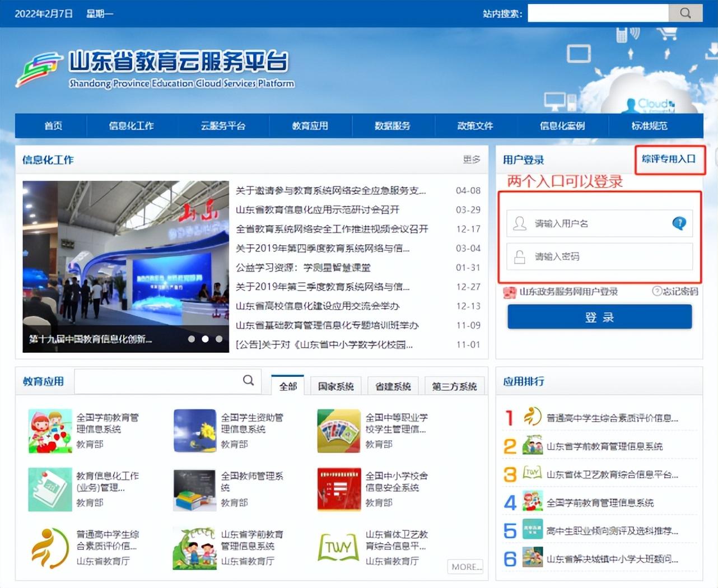
Task: Open the 全国中等职业学校学生管理 app icon
Action: tap(339, 431)
